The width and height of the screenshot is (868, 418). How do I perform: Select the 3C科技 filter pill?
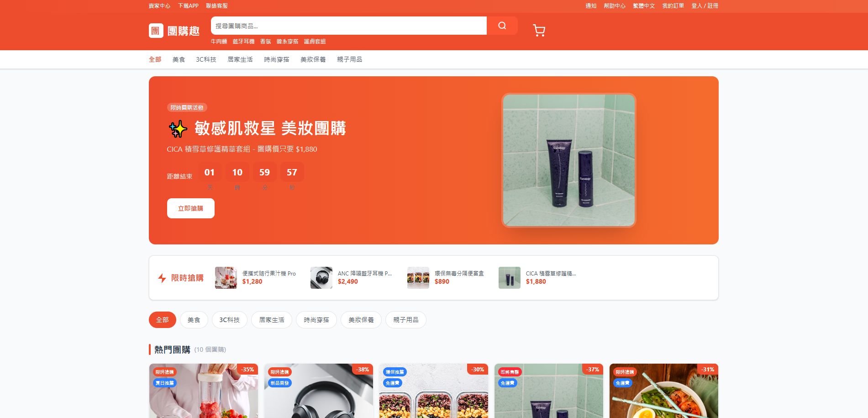click(230, 320)
